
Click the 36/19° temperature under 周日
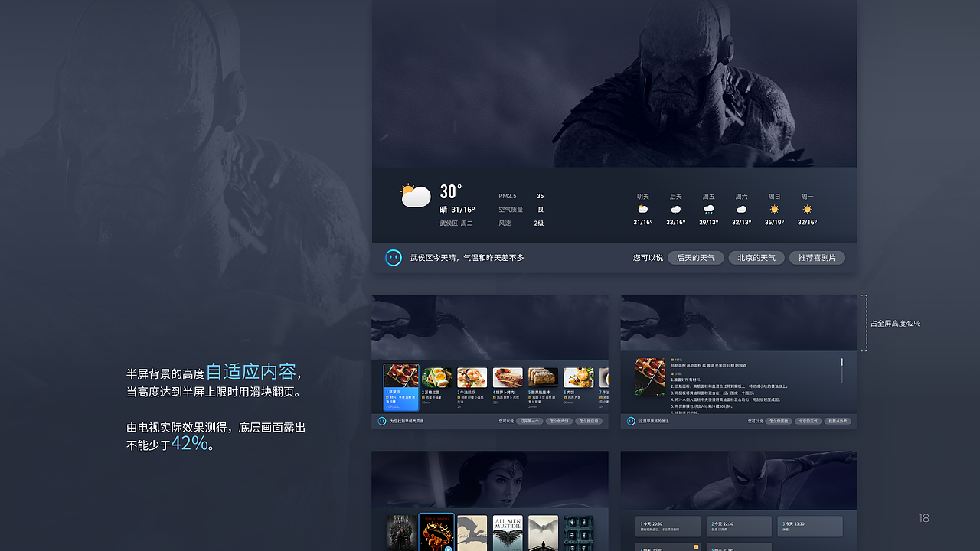tap(774, 223)
